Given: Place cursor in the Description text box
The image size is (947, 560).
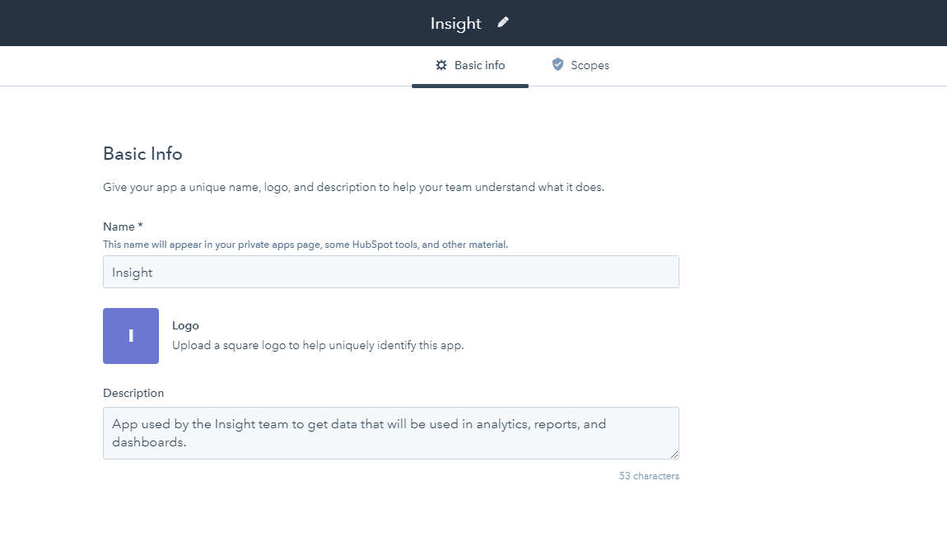Looking at the screenshot, I should pos(390,432).
